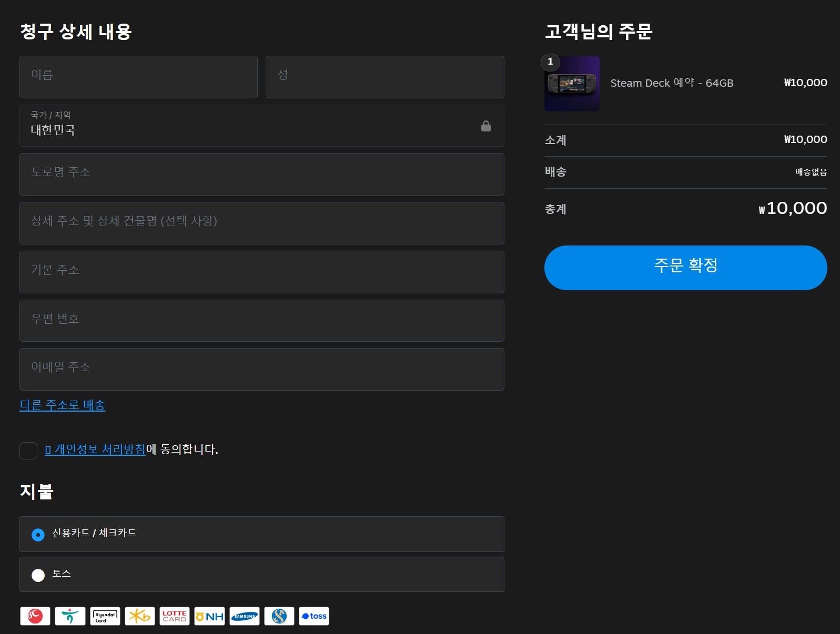The width and height of the screenshot is (840, 634).
Task: Click the 우편 번호 field
Action: pyautogui.click(x=262, y=321)
